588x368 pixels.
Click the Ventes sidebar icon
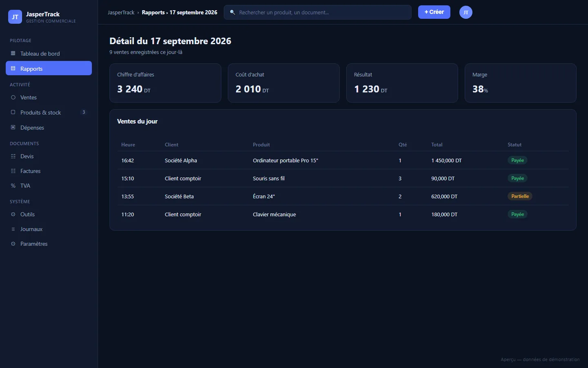coord(13,97)
